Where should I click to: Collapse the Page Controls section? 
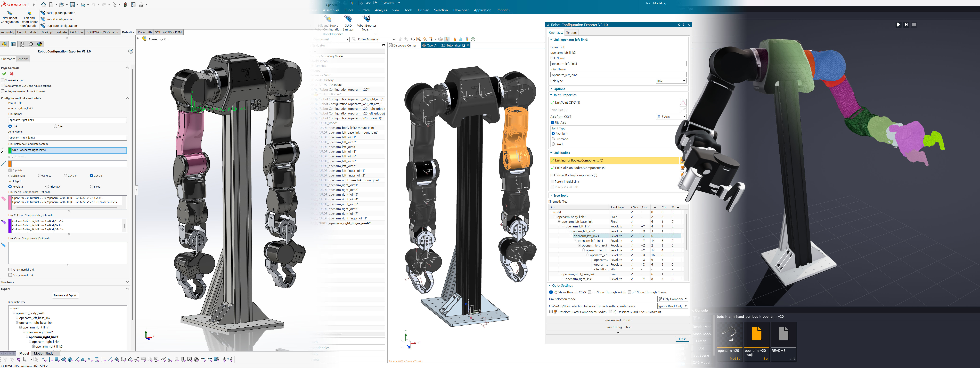127,68
